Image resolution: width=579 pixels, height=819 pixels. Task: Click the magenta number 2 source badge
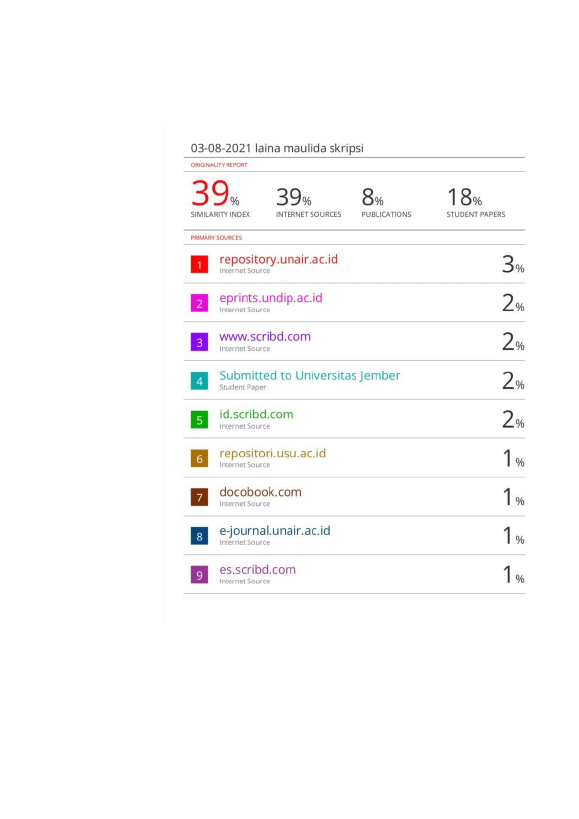[x=199, y=303]
